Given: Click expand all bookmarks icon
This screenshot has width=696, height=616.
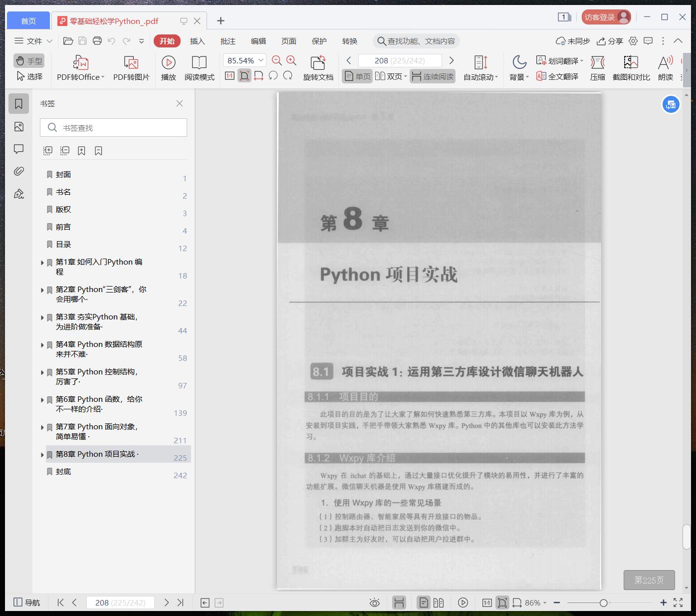Looking at the screenshot, I should [x=48, y=150].
